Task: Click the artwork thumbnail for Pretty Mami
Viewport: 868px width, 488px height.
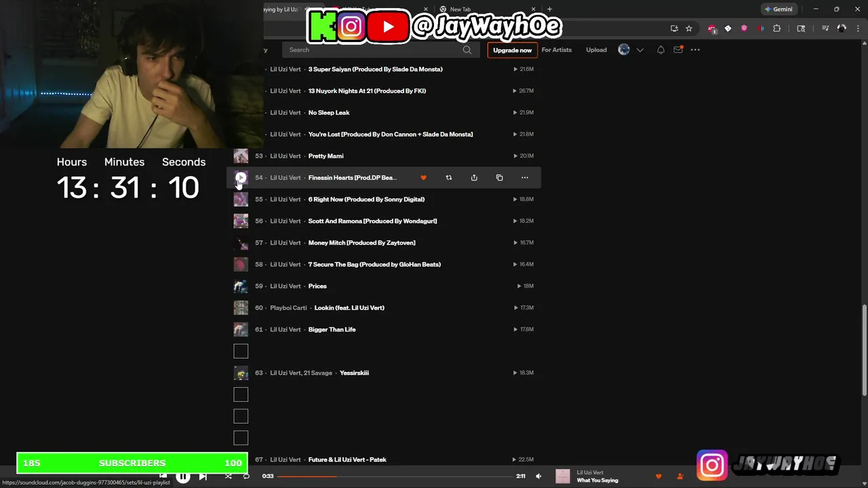Action: [241, 156]
